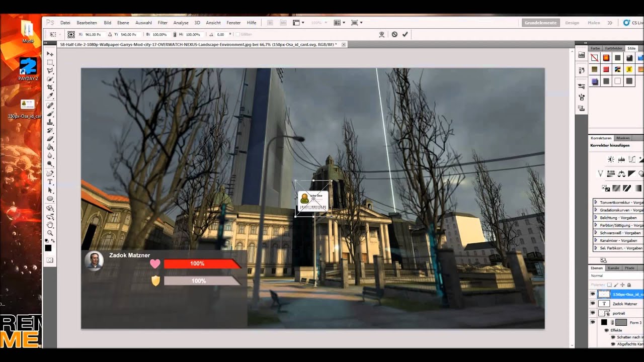Open the Datei menu

pos(65,23)
